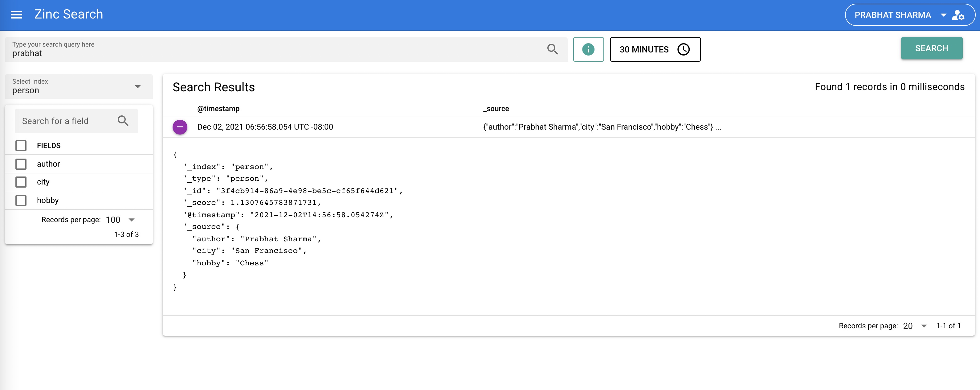This screenshot has width=980, height=390.
Task: Toggle the author field checkbox
Action: click(x=21, y=164)
